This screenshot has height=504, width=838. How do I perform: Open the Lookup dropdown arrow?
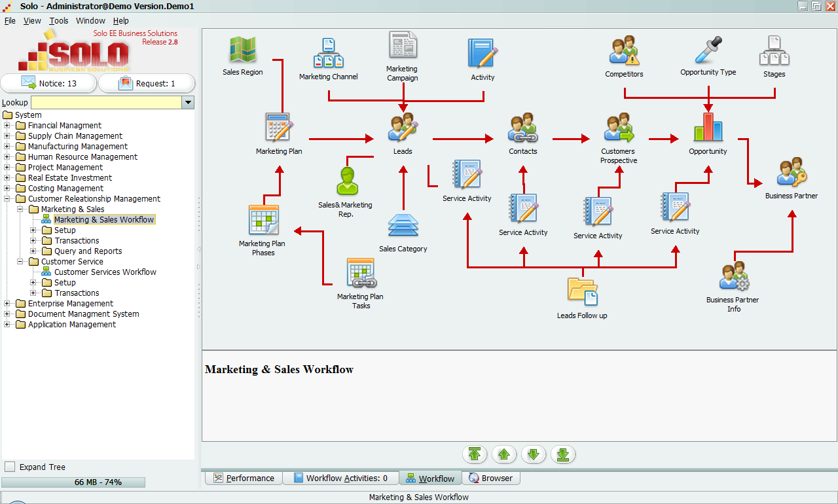[x=189, y=102]
